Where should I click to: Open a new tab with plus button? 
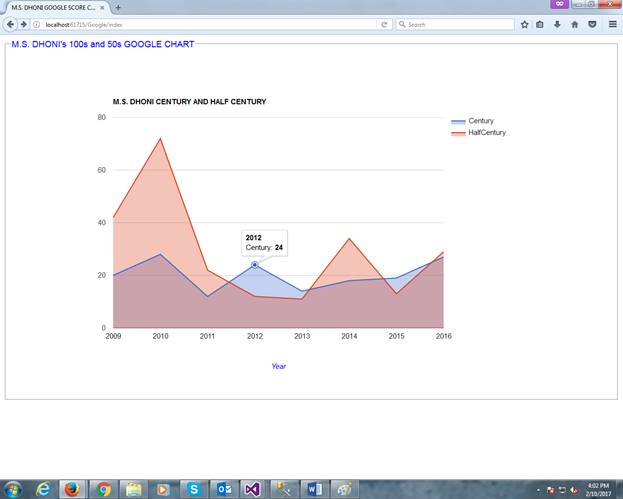[118, 7]
